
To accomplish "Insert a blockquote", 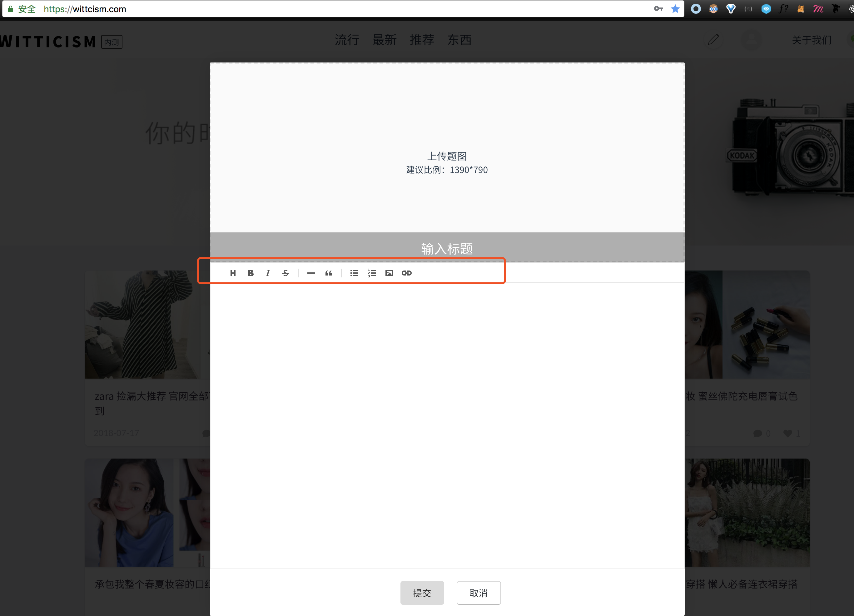I will click(x=328, y=273).
